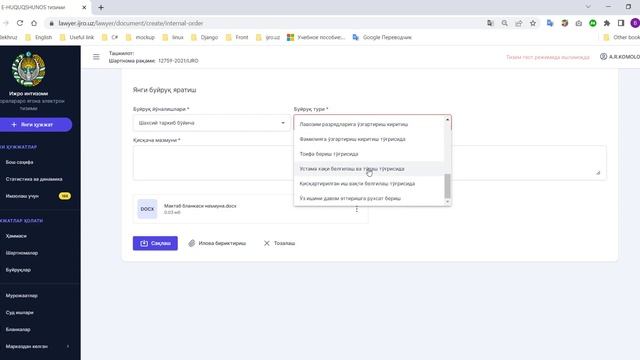Click the site lock icon in address bar
Screen dimensions: 640x360
click(51, 23)
